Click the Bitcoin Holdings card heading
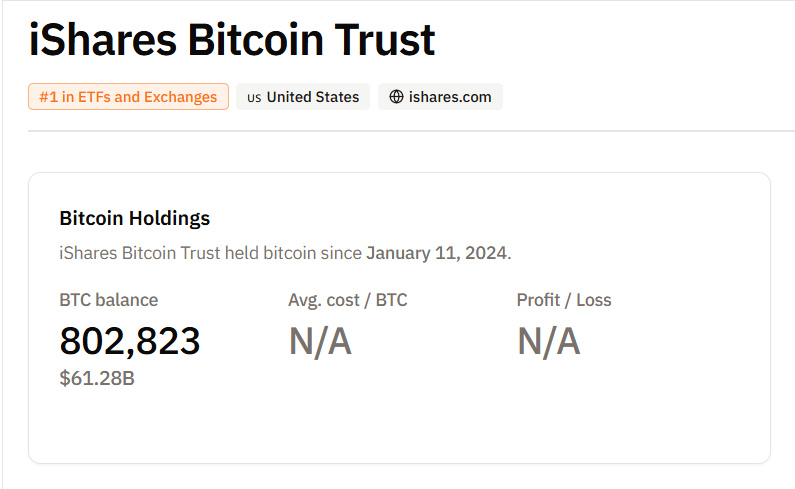The image size is (795, 489). click(135, 218)
